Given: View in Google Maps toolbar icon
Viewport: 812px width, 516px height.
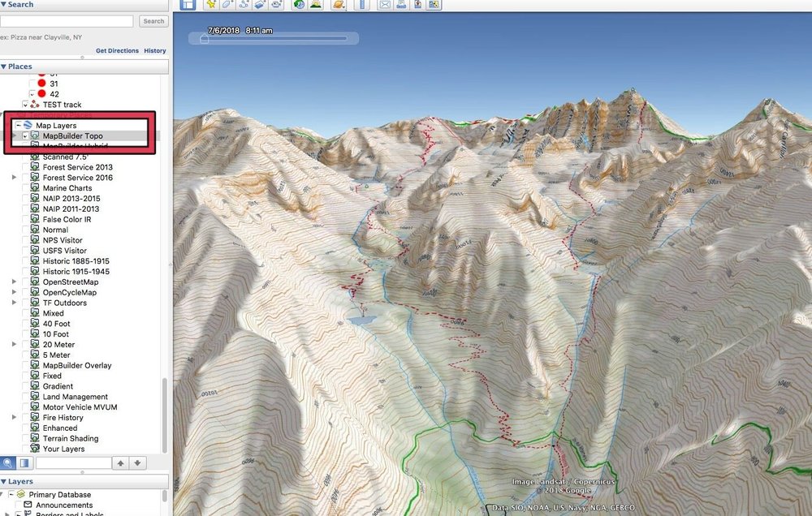Looking at the screenshot, I should coord(434,4).
